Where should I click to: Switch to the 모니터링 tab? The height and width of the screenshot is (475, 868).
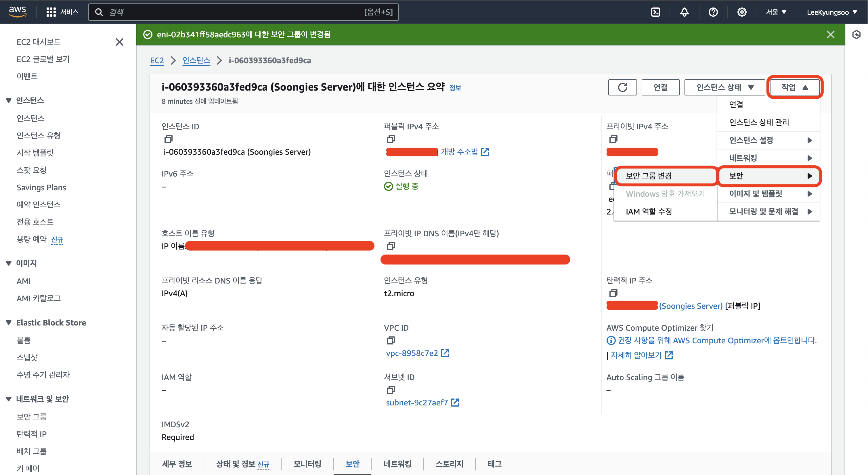(x=307, y=464)
